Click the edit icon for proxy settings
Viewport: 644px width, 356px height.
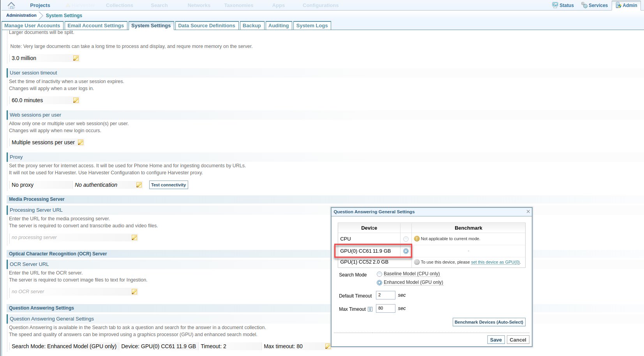pos(139,185)
